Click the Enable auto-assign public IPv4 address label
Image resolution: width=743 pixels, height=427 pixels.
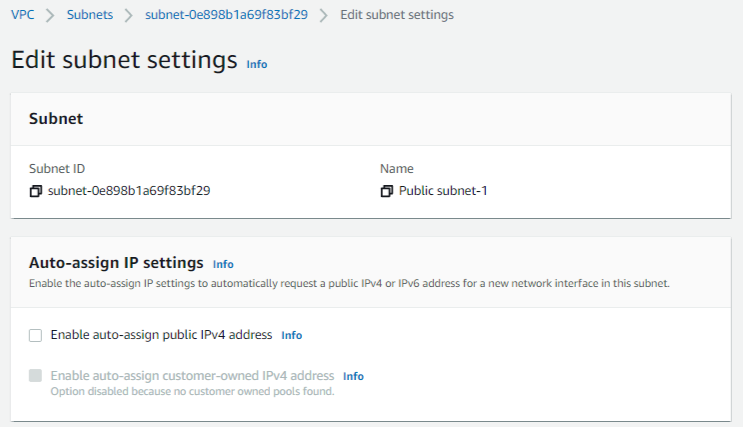(162, 335)
